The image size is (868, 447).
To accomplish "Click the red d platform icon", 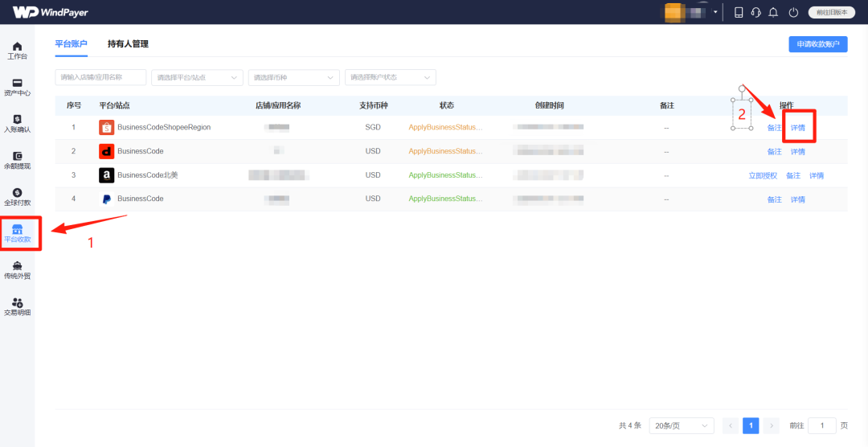I will click(106, 151).
